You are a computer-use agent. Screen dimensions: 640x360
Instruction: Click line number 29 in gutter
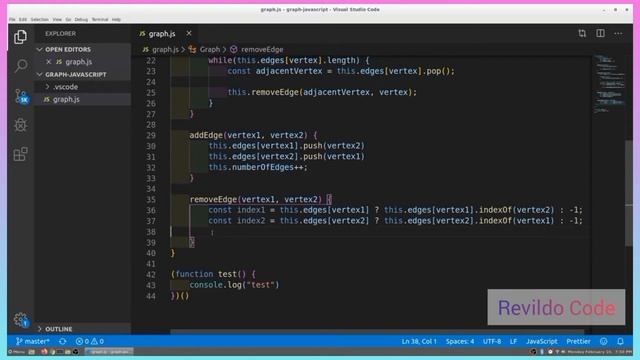pyautogui.click(x=151, y=135)
